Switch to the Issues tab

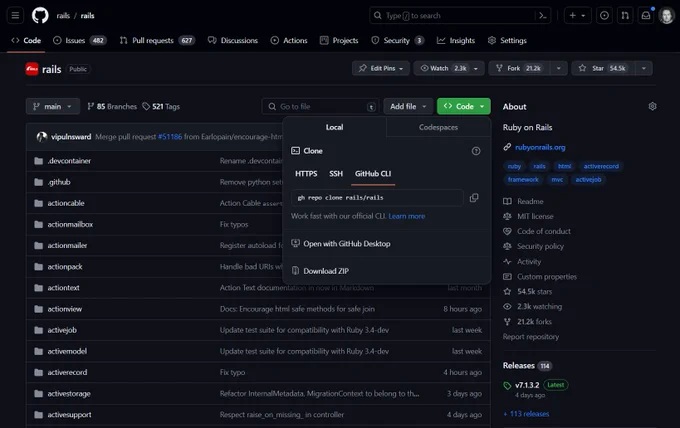[x=79, y=40]
